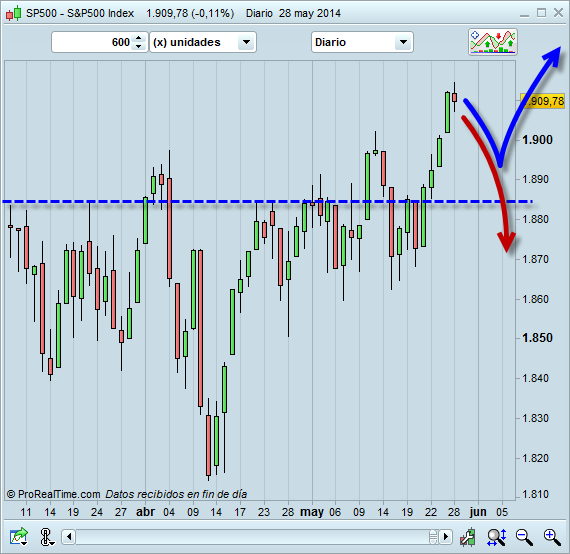Viewport: 570px width, 554px height.
Task: Click the horizontal scrollbar thumb handle
Action: (x=433, y=537)
